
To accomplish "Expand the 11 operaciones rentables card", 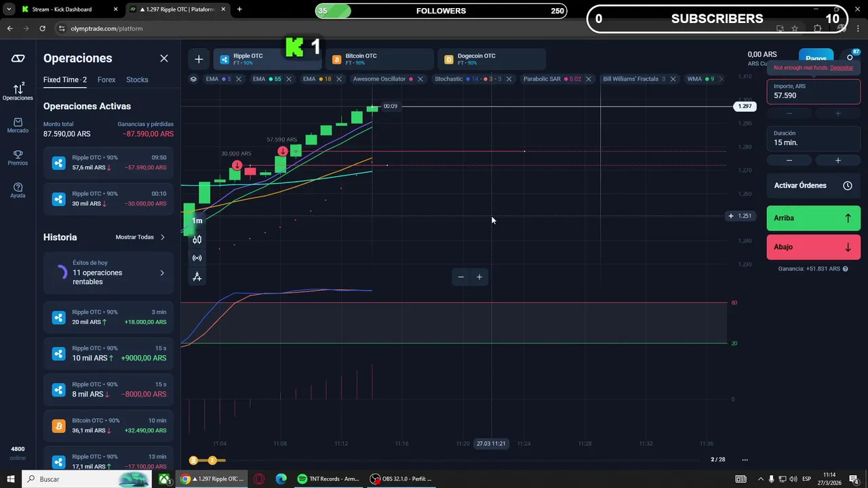I will click(x=108, y=272).
